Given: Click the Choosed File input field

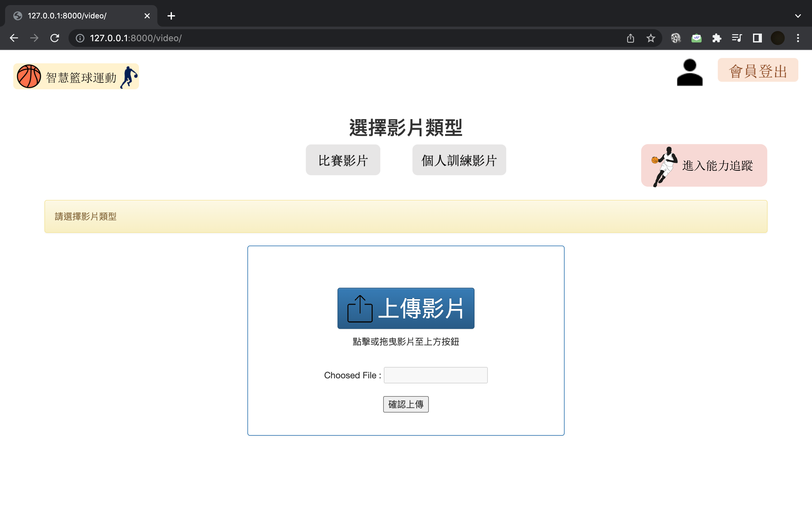Looking at the screenshot, I should click(435, 375).
